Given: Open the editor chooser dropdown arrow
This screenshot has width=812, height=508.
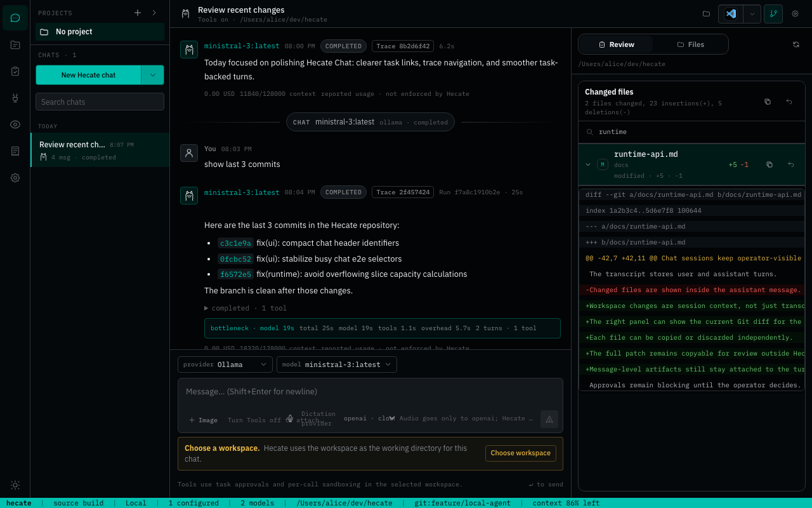Looking at the screenshot, I should (752, 14).
